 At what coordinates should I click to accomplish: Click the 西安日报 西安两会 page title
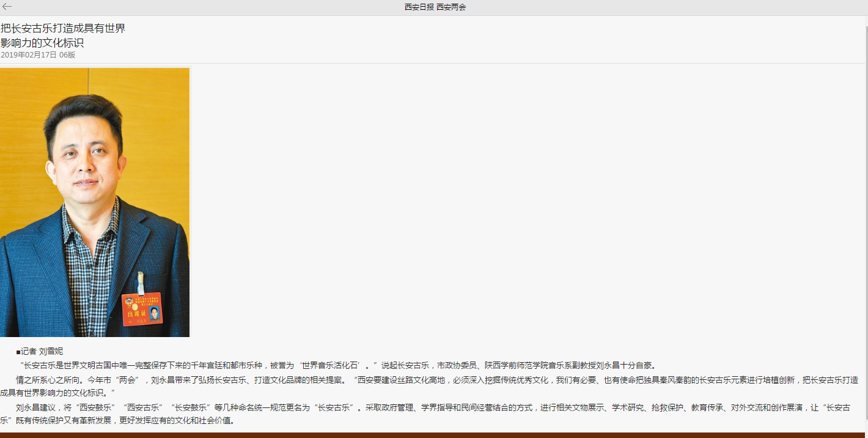435,7
